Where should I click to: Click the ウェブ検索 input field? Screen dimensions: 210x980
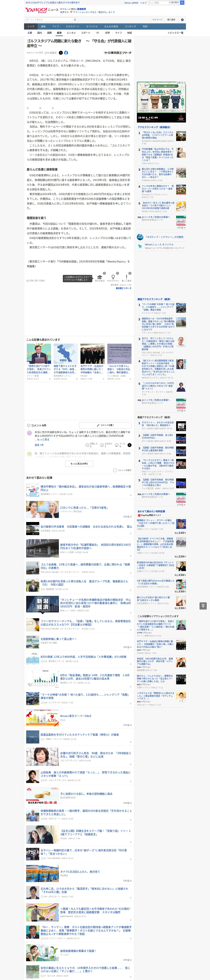coord(158,3)
